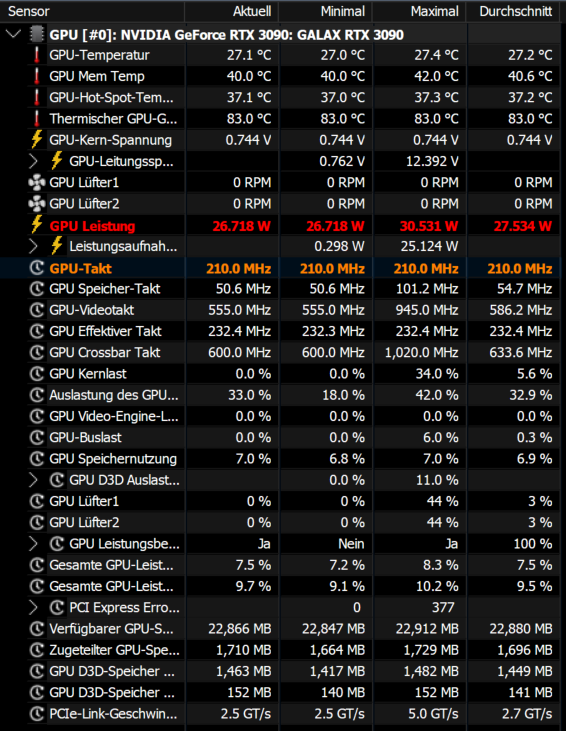Click clock icon beside GPU Kernlast
The image size is (566, 731).
[x=37, y=373]
